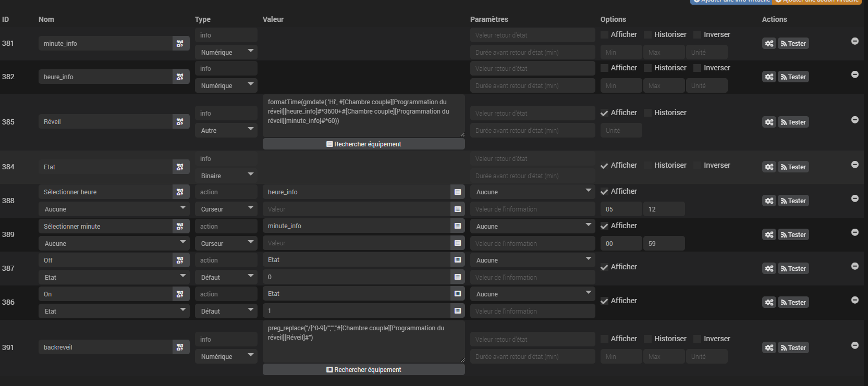Click the backreveil name field
The width and height of the screenshot is (868, 386).
point(105,347)
